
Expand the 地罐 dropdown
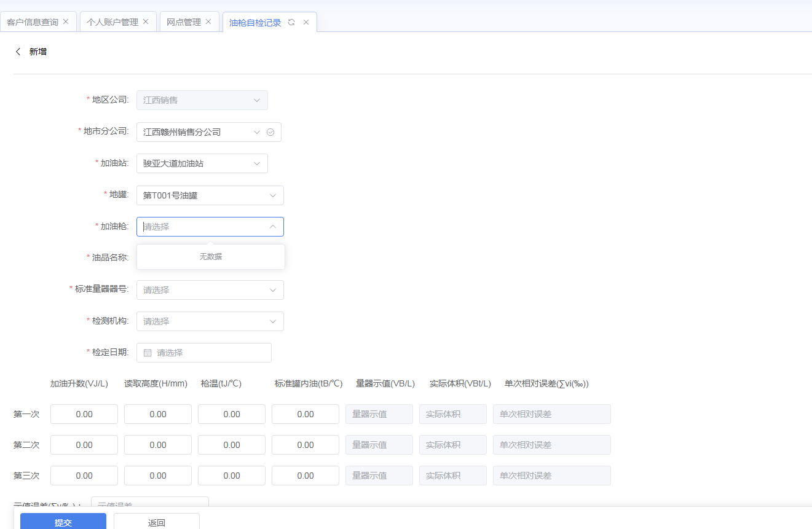[x=210, y=195]
